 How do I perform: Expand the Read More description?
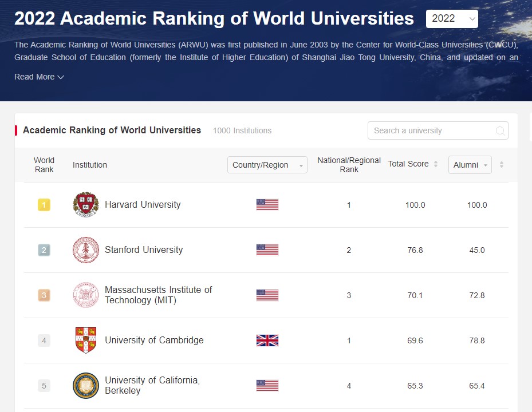point(39,77)
